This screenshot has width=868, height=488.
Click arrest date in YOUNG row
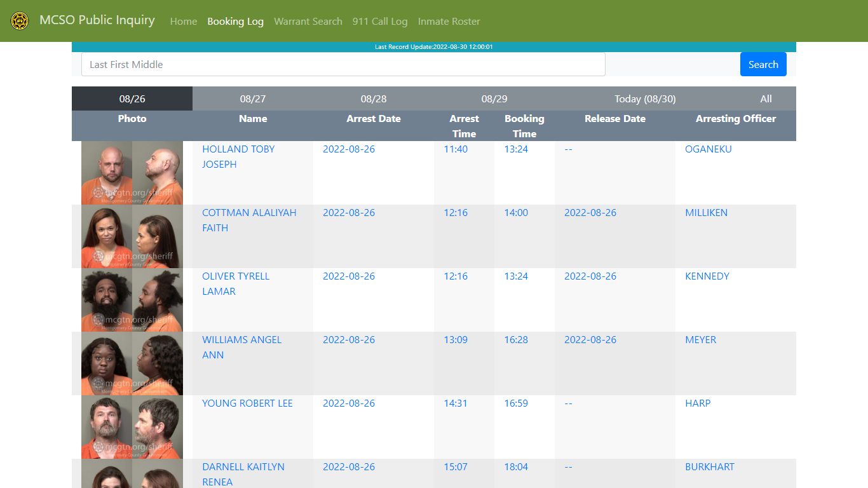pyautogui.click(x=349, y=403)
